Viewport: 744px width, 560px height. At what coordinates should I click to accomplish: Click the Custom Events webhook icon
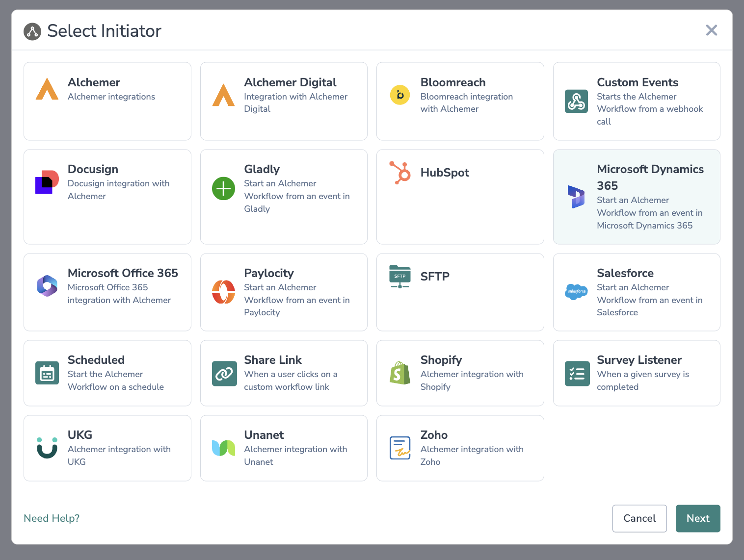(576, 101)
